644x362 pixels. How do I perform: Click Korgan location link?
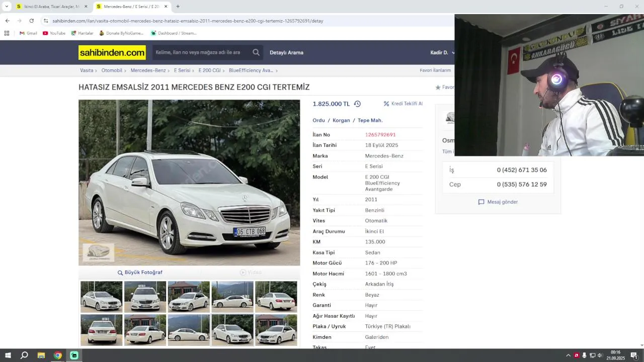(x=341, y=120)
